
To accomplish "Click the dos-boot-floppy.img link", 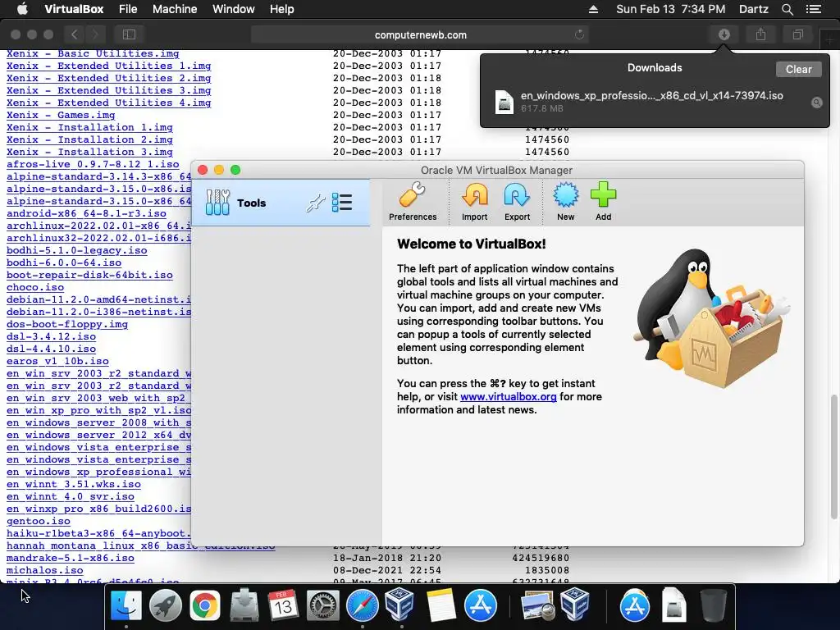I will (x=67, y=325).
